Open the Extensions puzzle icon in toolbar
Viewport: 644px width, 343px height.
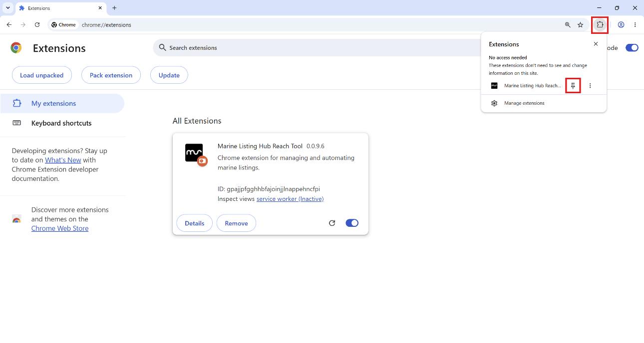(x=600, y=24)
